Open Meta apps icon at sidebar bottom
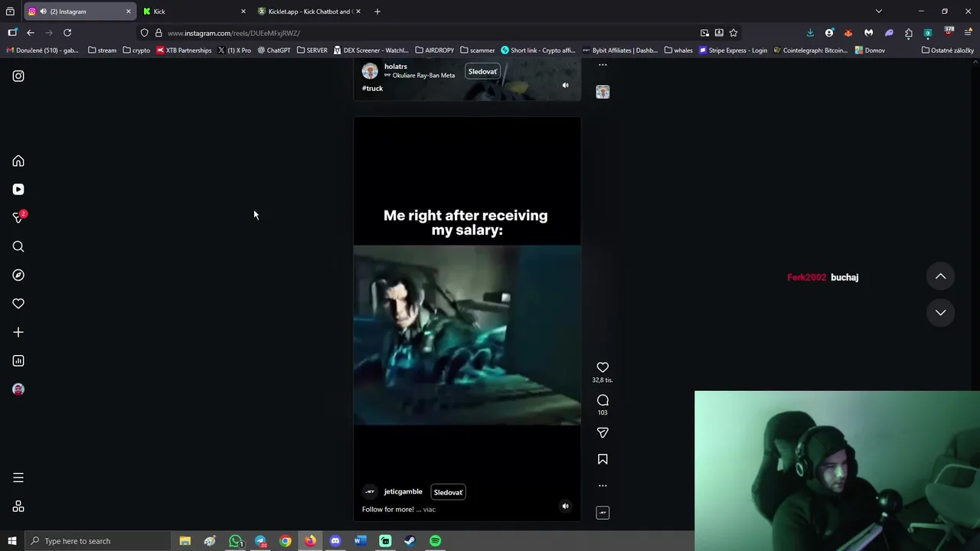This screenshot has height=551, width=980. [x=18, y=507]
